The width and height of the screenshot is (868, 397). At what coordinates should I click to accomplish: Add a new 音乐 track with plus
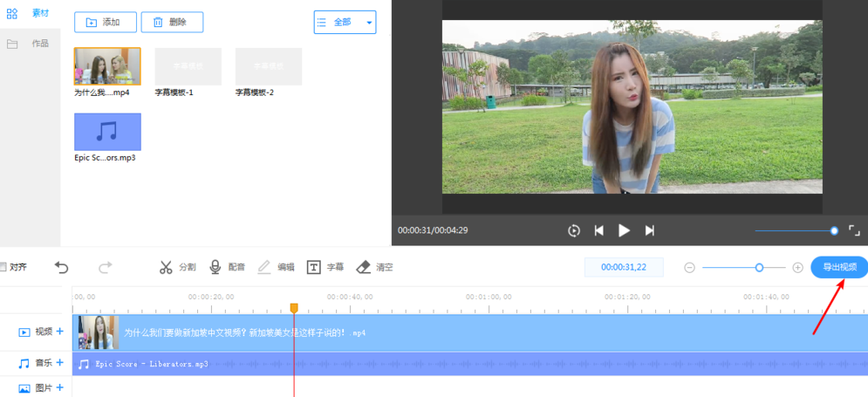(x=60, y=363)
